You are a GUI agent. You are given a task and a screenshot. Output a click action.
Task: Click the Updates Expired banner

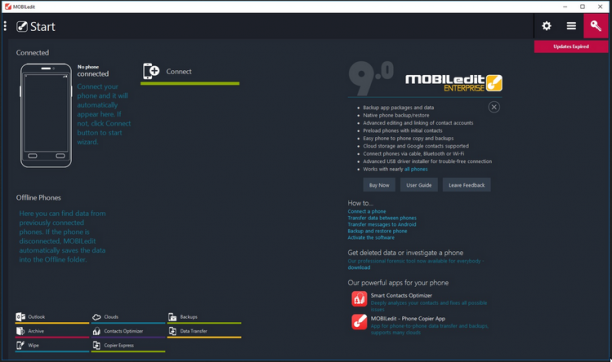[571, 46]
